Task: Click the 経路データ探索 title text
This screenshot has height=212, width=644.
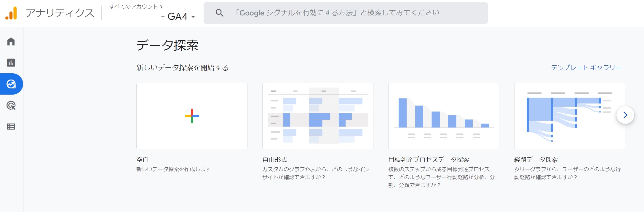Action: tap(536, 160)
